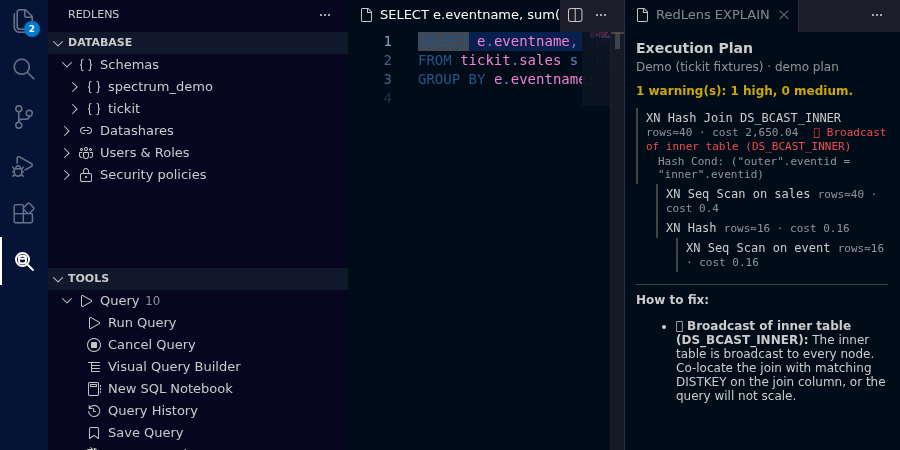900x450 pixels.
Task: Click the RedLens sidebar title
Action: pyautogui.click(x=94, y=15)
